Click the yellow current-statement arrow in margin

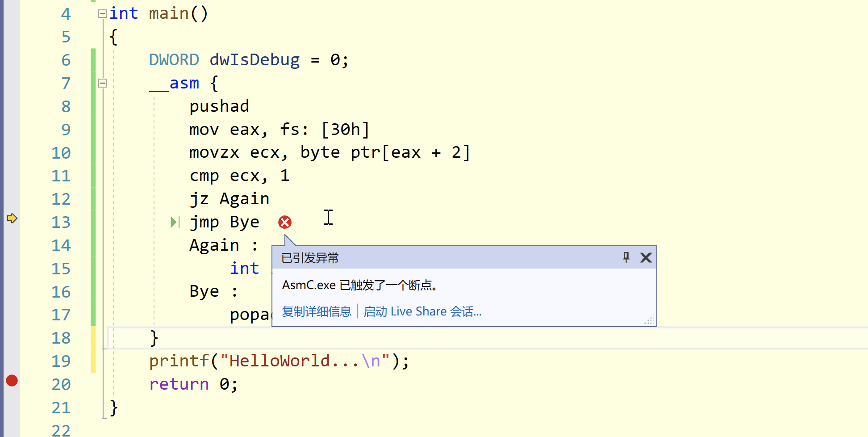(x=12, y=218)
